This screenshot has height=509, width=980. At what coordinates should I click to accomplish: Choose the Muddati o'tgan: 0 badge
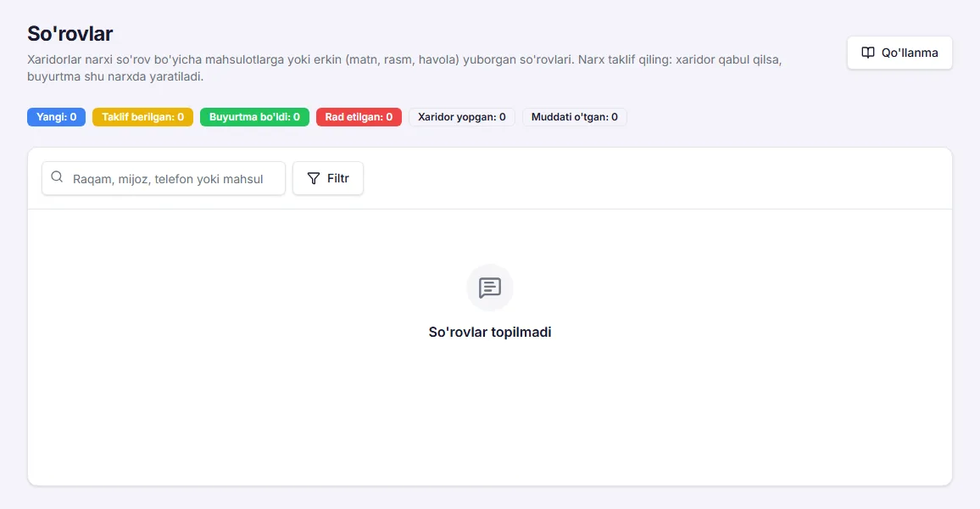click(575, 117)
